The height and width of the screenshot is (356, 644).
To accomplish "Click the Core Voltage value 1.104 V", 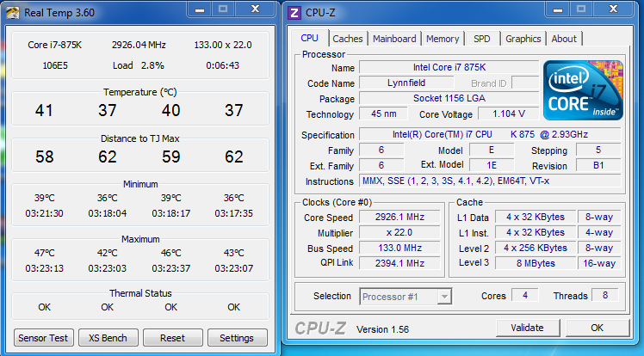I will click(509, 114).
